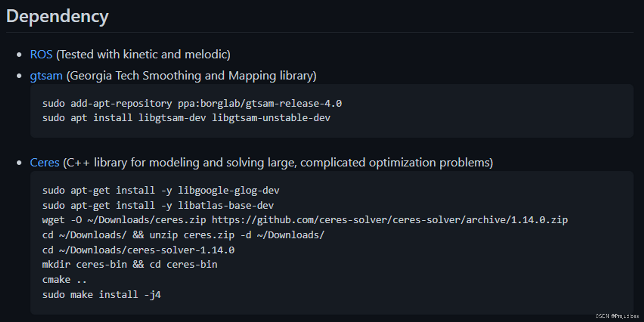The width and height of the screenshot is (644, 322).
Task: Click the 'mkdir ceres-bin && cd ceres-bin' line
Action: click(130, 265)
